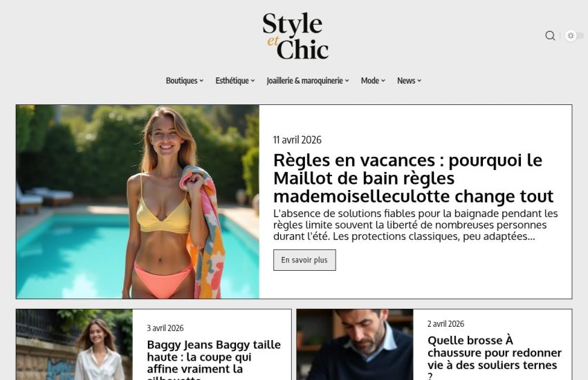588x380 pixels.
Task: Click the bearded man article thumbnail
Action: click(x=355, y=345)
